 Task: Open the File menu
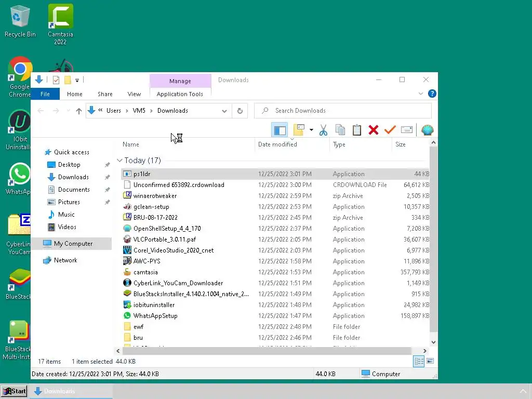point(45,94)
